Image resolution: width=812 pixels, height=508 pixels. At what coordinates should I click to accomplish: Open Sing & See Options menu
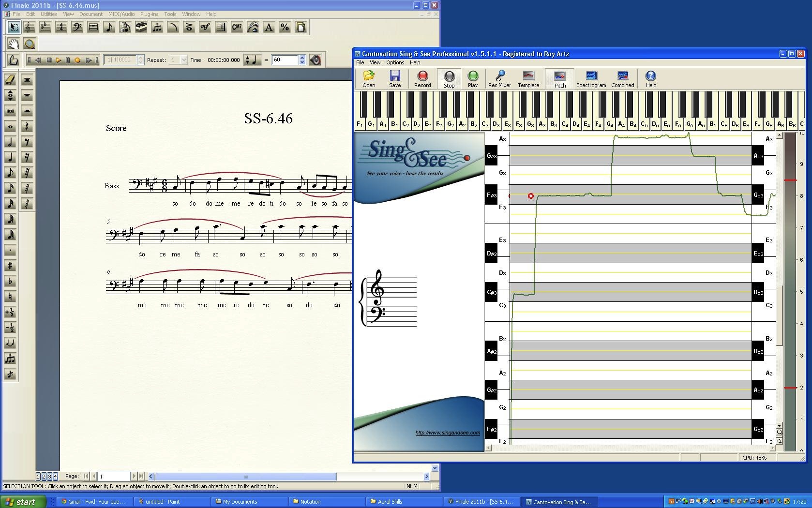click(x=395, y=62)
